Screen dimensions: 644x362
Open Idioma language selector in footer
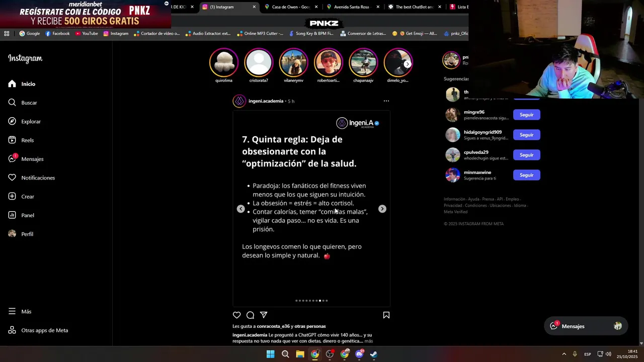(x=520, y=206)
